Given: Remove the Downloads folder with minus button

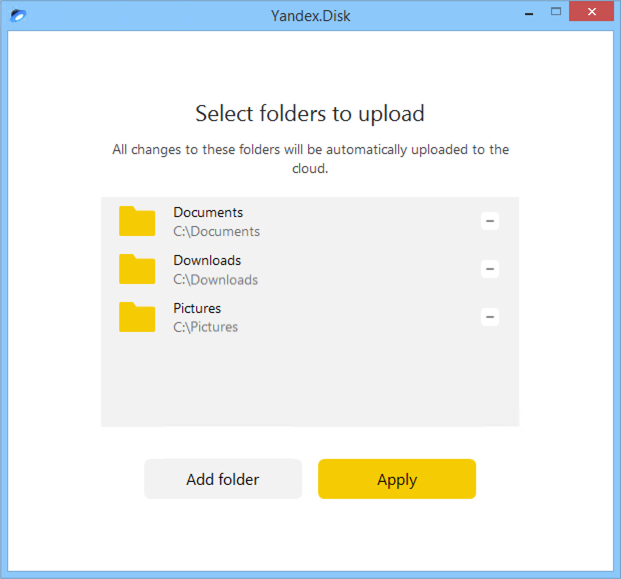Looking at the screenshot, I should click(x=490, y=269).
